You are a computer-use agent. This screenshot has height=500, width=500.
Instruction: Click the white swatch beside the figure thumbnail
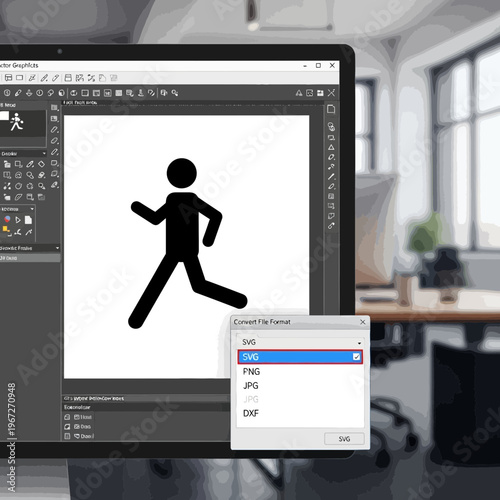click(x=4, y=116)
